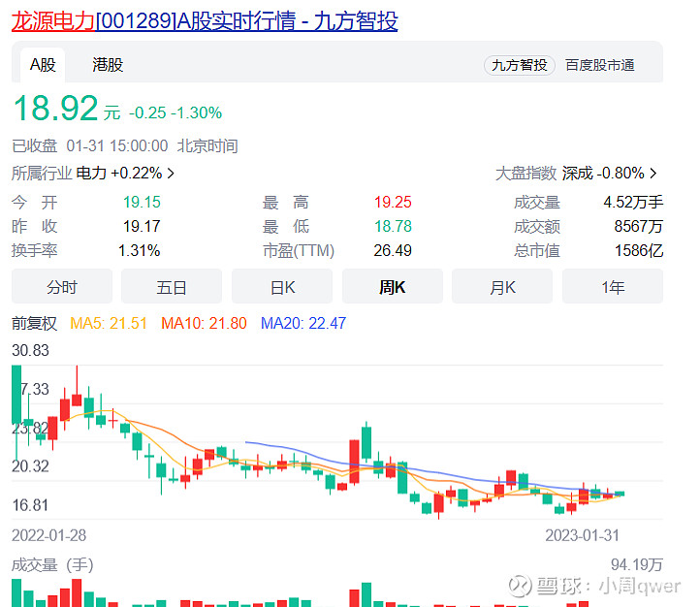Show the 分时 chart

[62, 287]
